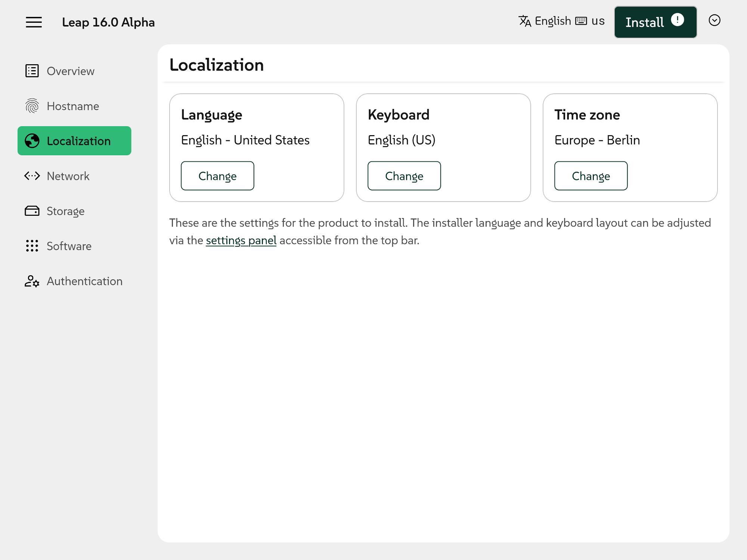Click the Overview list icon
This screenshot has height=560, width=747.
[32, 71]
